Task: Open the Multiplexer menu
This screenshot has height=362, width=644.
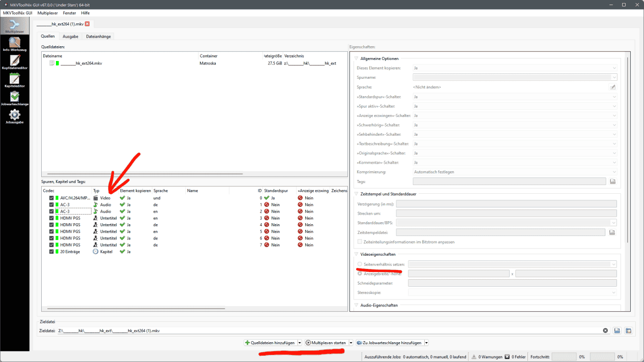Action: pyautogui.click(x=47, y=13)
